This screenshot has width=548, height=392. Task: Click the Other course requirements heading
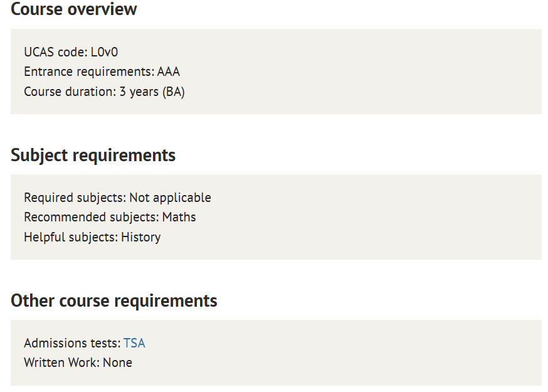click(114, 300)
